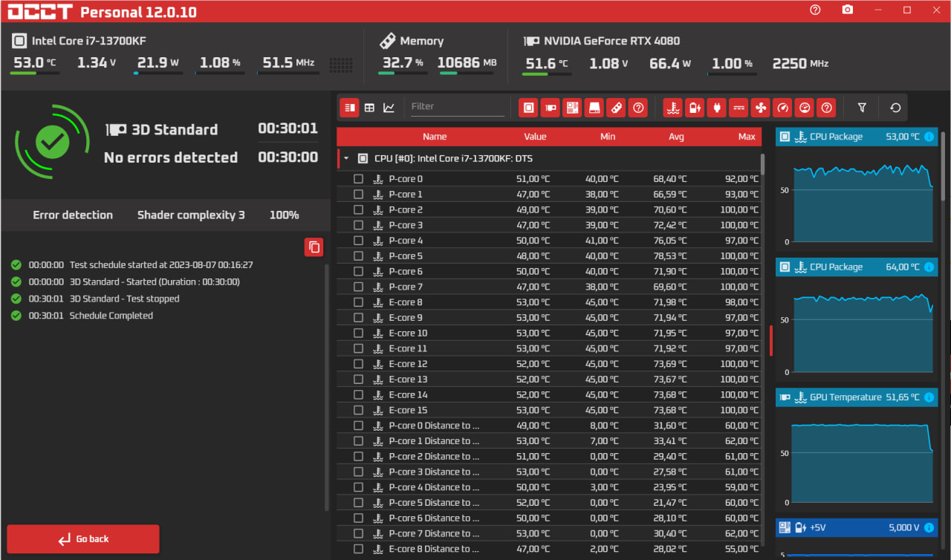Toggle motherboard sensors filter icon
The height and width of the screenshot is (560, 951).
(x=572, y=108)
